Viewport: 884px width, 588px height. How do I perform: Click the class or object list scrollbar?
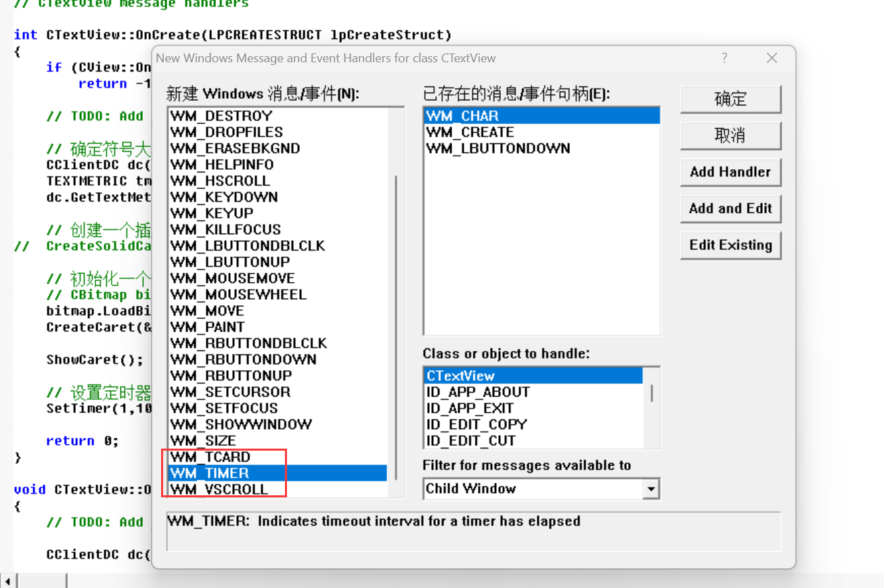[652, 407]
